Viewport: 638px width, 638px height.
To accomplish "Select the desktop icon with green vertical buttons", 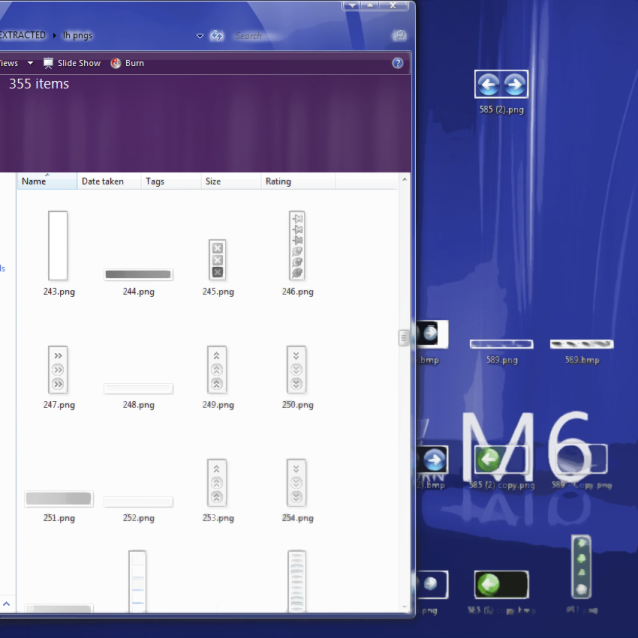I will click(581, 567).
